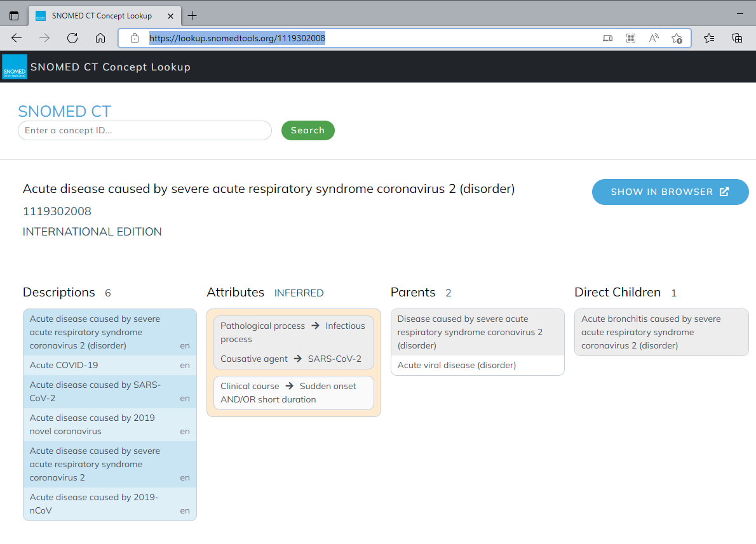Open parent Acute viral disease (disorder)

tap(456, 365)
